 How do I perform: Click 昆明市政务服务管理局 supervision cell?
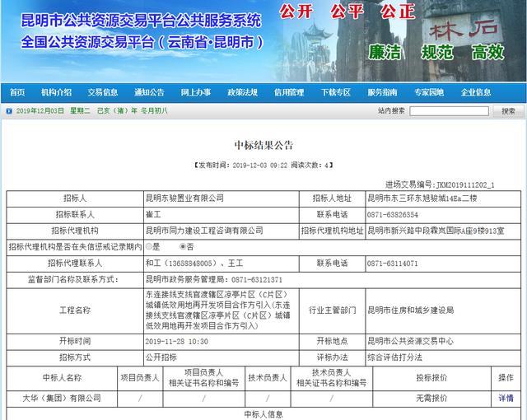tap(332, 279)
